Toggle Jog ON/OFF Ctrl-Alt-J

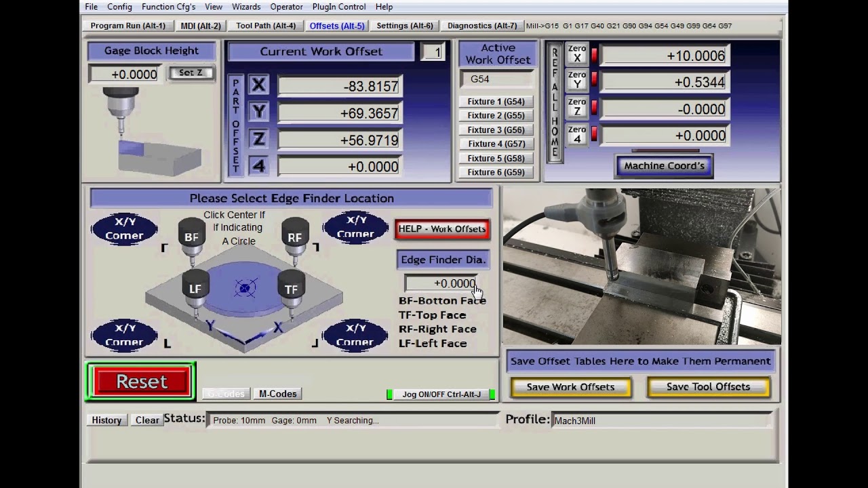[441, 394]
